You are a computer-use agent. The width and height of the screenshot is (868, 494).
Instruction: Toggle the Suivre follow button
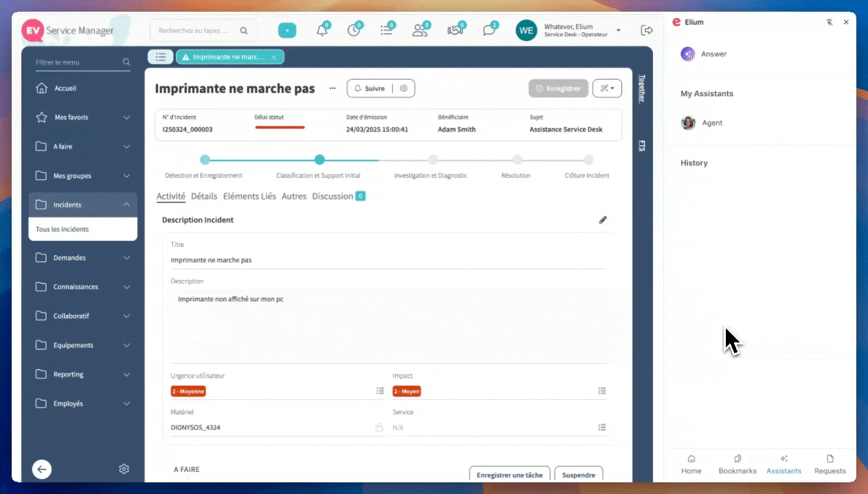pos(369,89)
